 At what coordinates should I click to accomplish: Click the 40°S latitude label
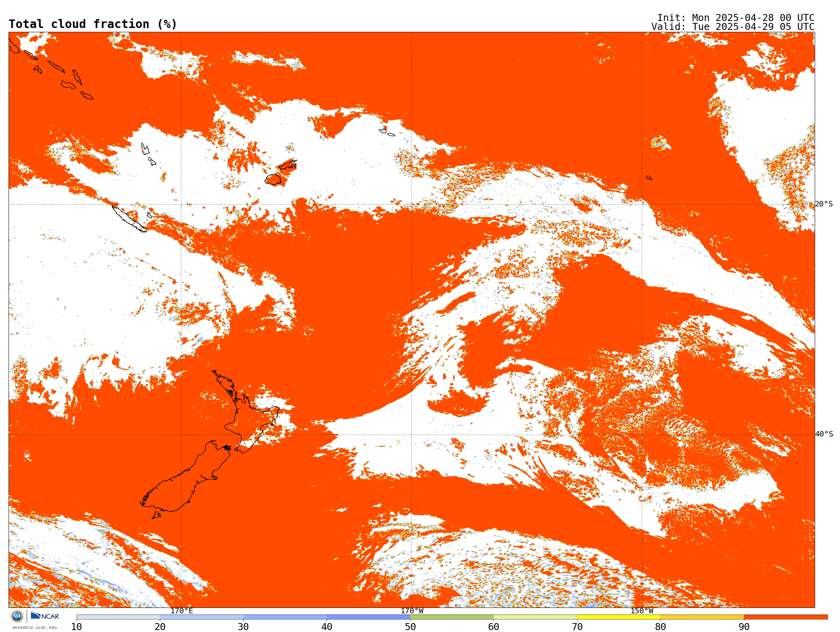tap(824, 434)
